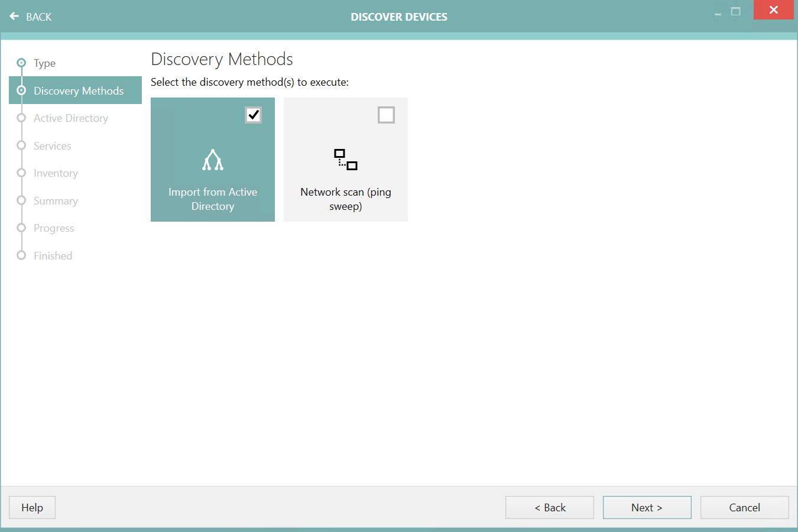The image size is (798, 532).
Task: Click the Type step circle indicator
Action: (21, 63)
